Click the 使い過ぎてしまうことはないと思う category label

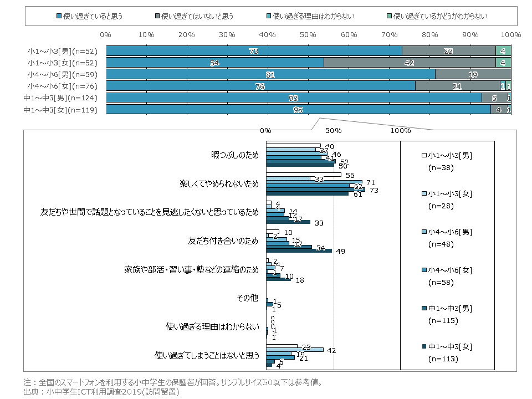[207, 355]
